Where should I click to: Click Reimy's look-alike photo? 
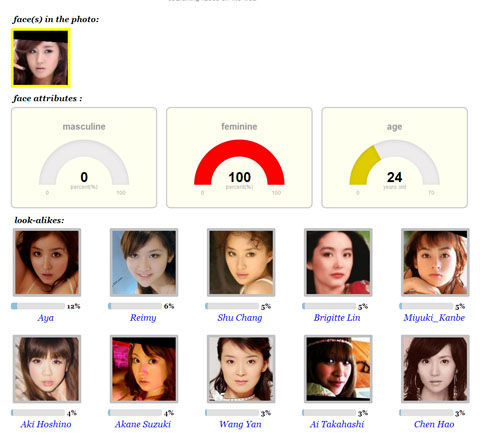[144, 262]
